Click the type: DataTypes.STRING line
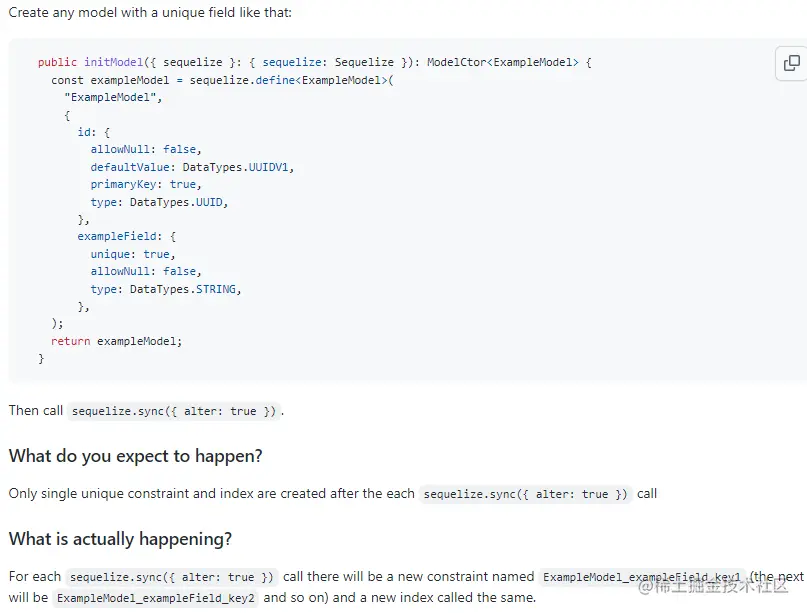This screenshot has height=613, width=807. (x=166, y=289)
